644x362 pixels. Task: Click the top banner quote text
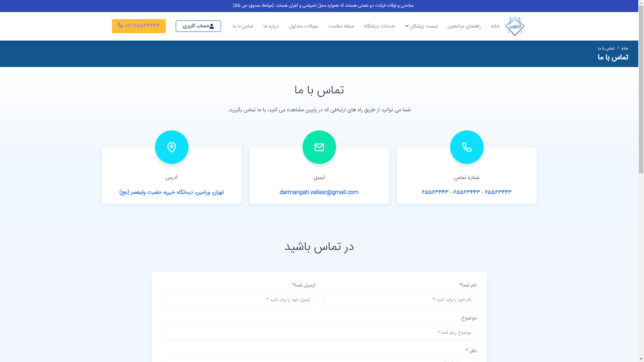(323, 6)
